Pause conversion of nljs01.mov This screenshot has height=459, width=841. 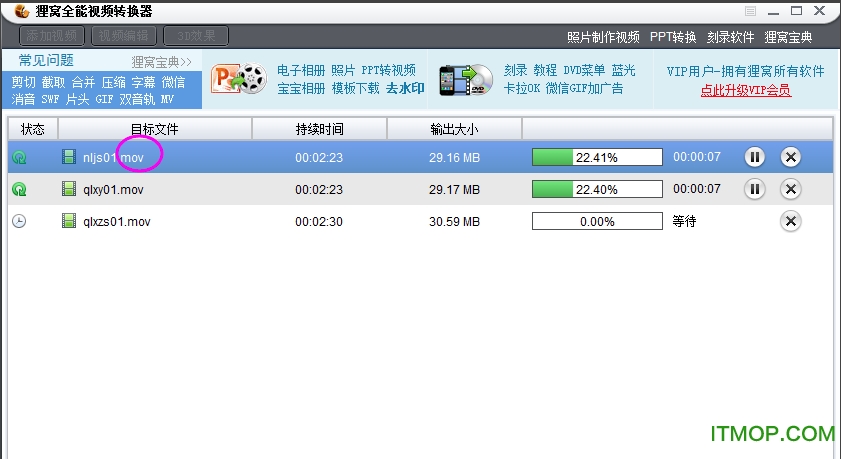tap(755, 157)
